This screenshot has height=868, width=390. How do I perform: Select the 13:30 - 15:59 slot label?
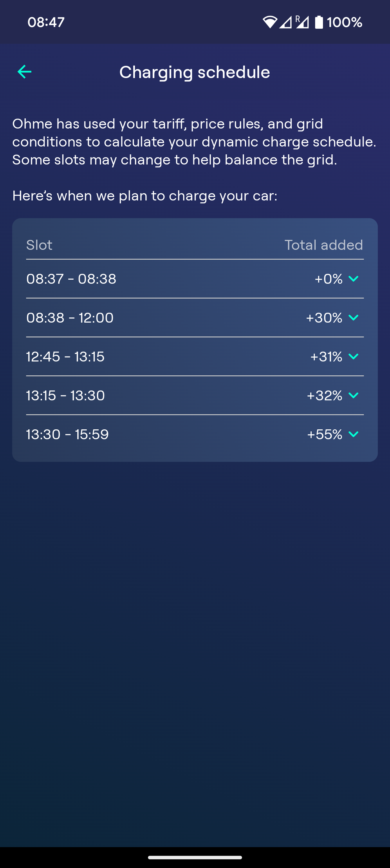click(x=67, y=434)
